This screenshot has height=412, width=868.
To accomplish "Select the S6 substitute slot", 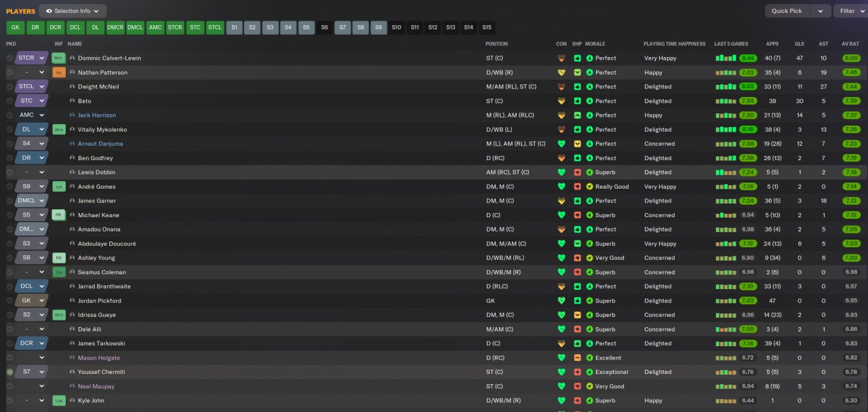I will pos(324,28).
